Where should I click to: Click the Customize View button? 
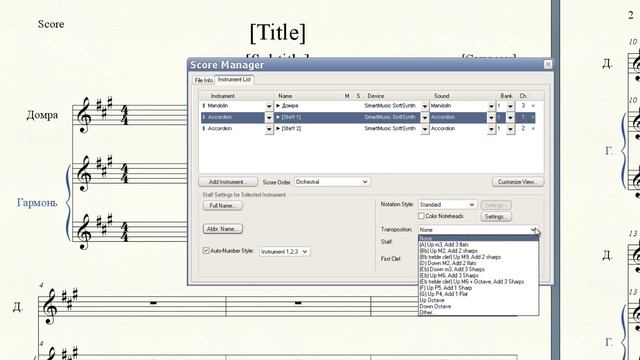coord(518,182)
